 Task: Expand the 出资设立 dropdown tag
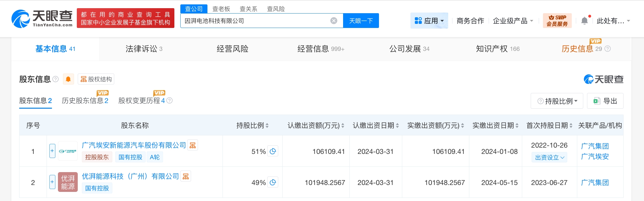click(549, 157)
